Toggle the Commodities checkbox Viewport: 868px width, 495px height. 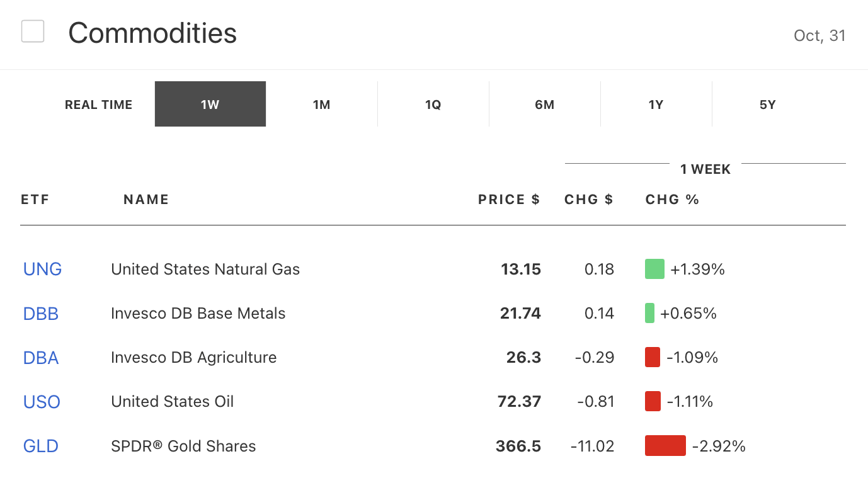[33, 31]
